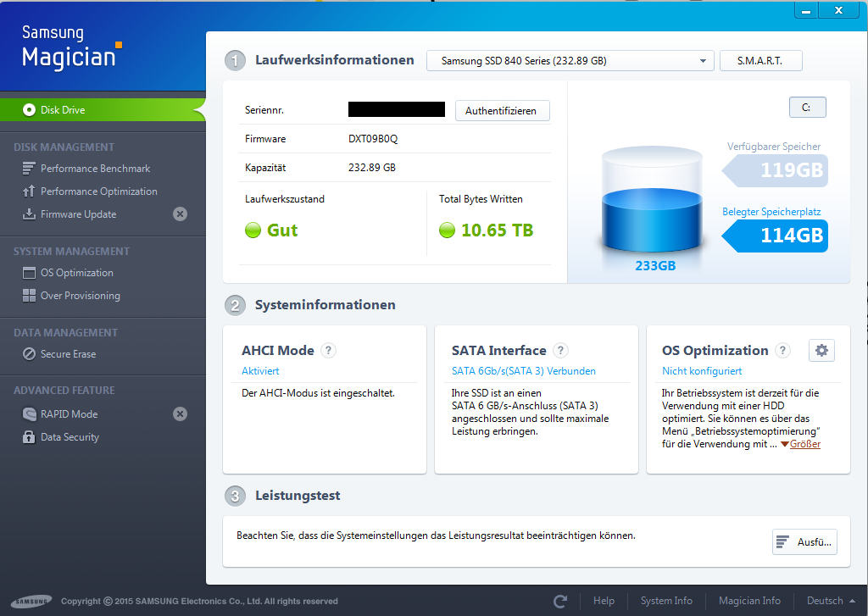Click the SATA 6Gb/s(SATA 3) Verbunden link
868x616 pixels.
[524, 371]
